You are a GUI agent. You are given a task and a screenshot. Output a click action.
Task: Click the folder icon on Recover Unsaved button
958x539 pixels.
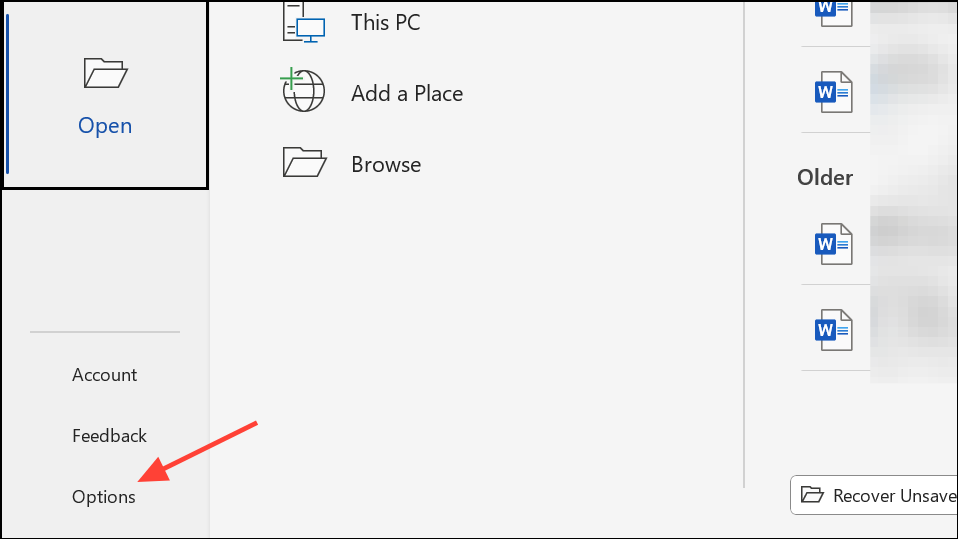click(x=812, y=494)
